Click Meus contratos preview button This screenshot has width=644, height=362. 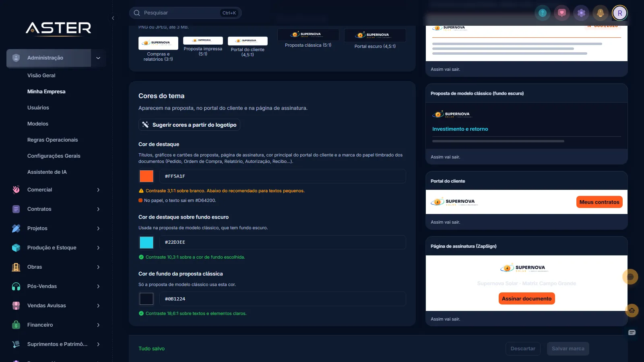pyautogui.click(x=599, y=202)
